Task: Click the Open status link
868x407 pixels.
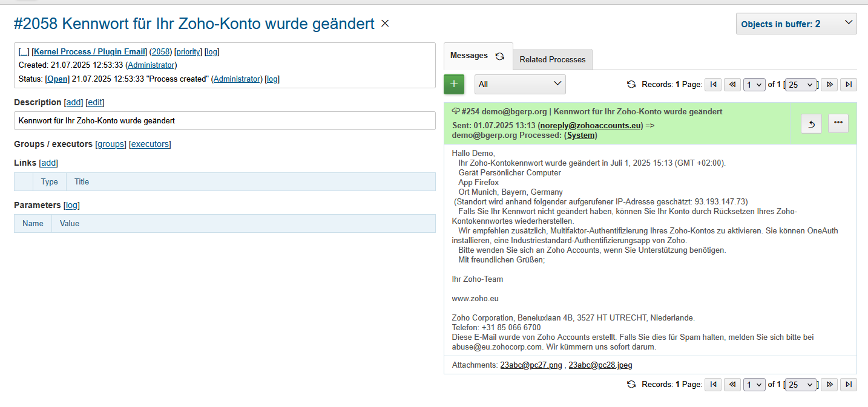Action: click(x=58, y=79)
